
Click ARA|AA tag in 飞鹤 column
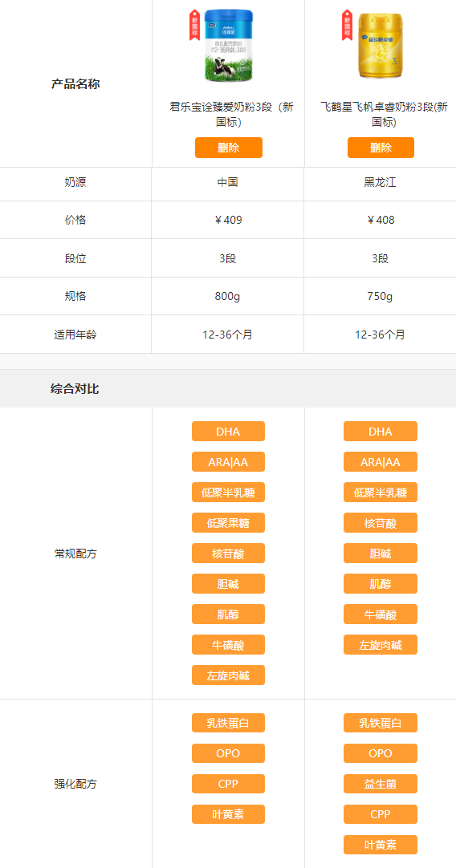[380, 462]
